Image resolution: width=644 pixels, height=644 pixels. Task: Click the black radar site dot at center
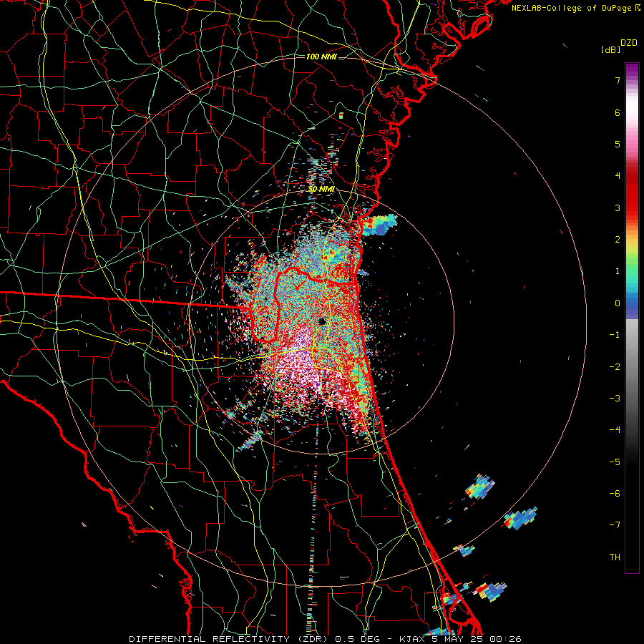point(322,321)
